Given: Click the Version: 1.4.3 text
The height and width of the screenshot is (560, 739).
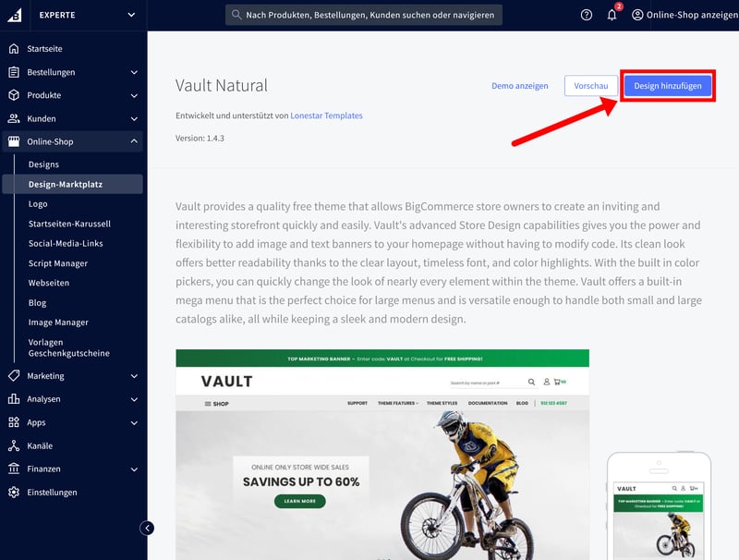Looking at the screenshot, I should 200,138.
